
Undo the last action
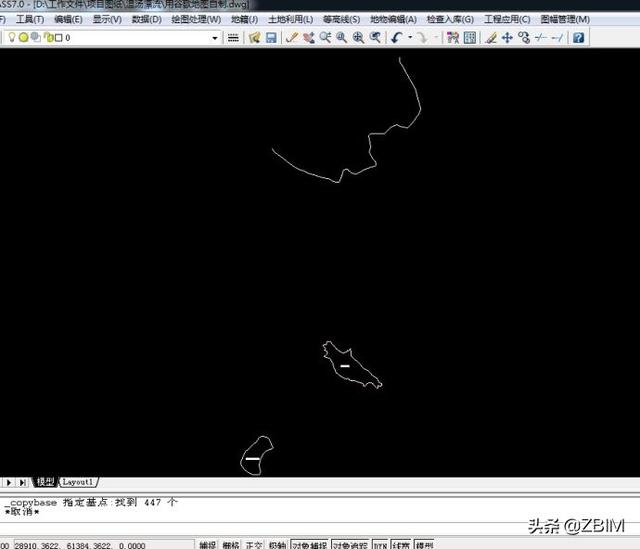point(396,38)
